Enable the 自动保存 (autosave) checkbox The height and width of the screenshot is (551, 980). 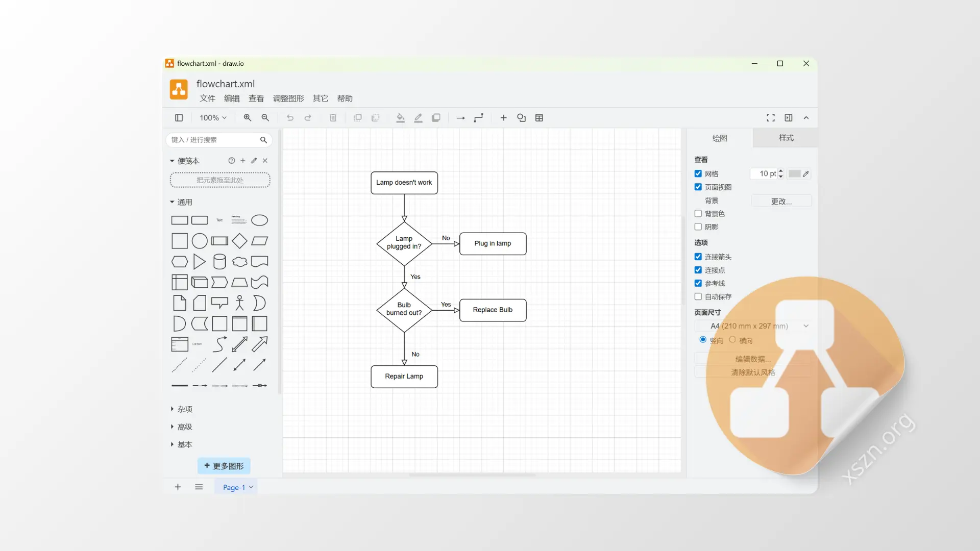pyautogui.click(x=698, y=296)
